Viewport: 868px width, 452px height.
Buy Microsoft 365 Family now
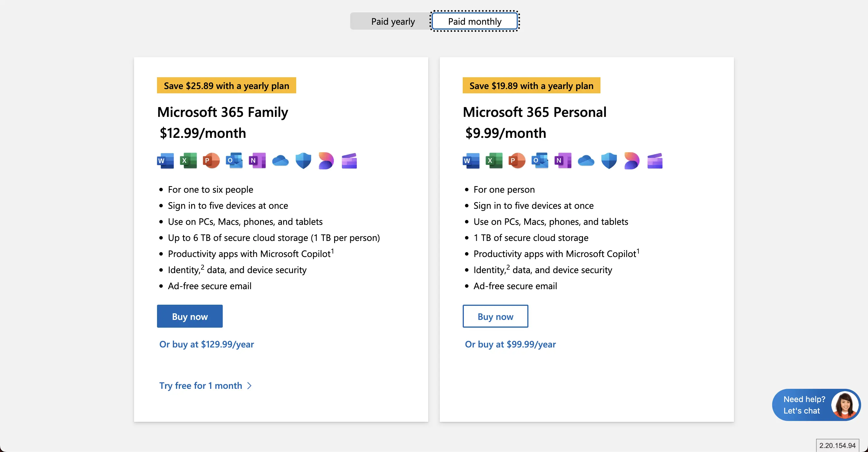(190, 316)
